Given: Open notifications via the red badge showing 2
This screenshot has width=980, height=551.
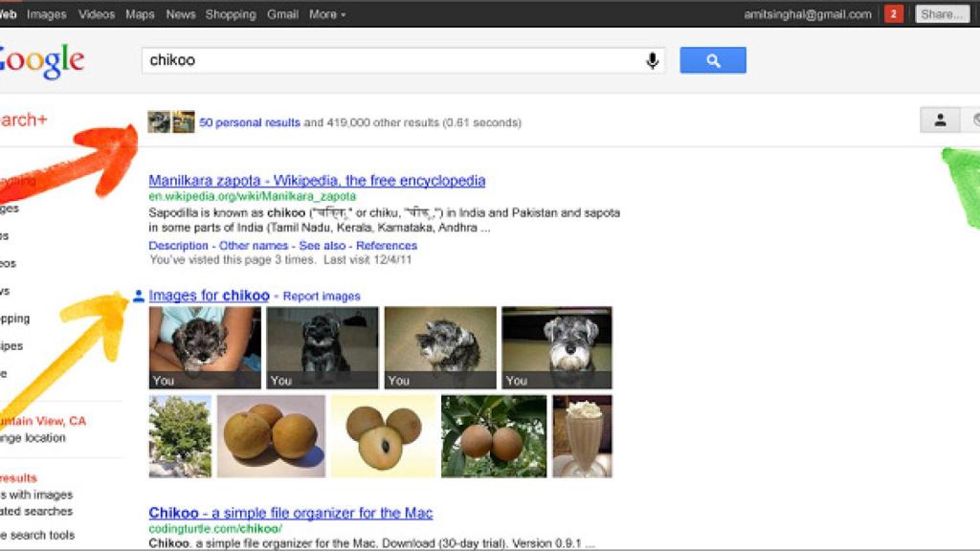Looking at the screenshot, I should pos(892,13).
